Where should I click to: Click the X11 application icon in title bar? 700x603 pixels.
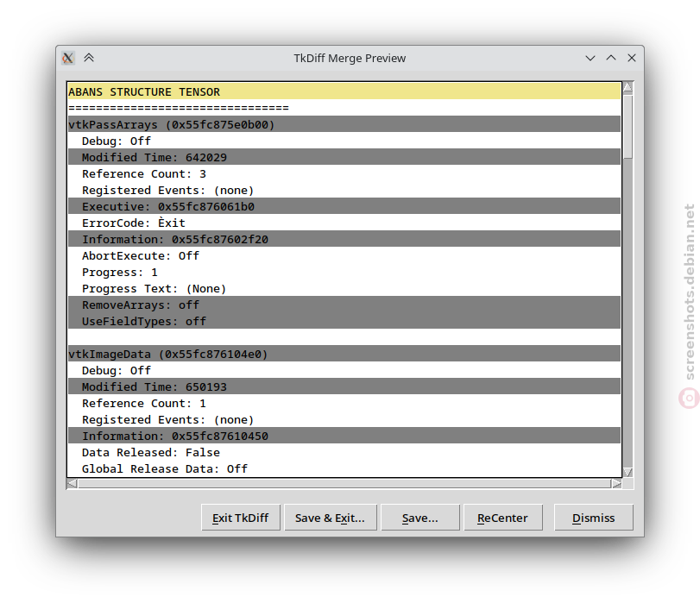[x=68, y=58]
